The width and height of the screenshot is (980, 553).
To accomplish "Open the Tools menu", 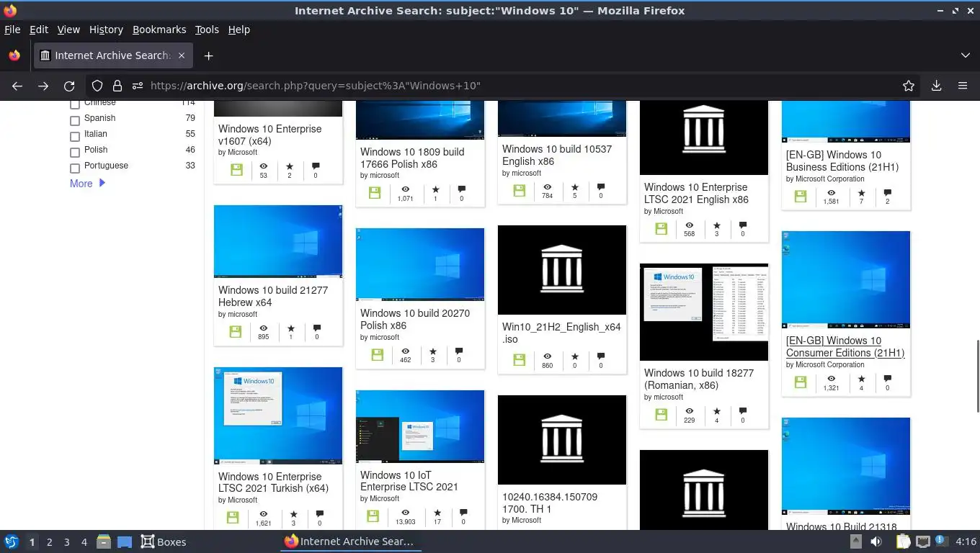I will coord(207,30).
